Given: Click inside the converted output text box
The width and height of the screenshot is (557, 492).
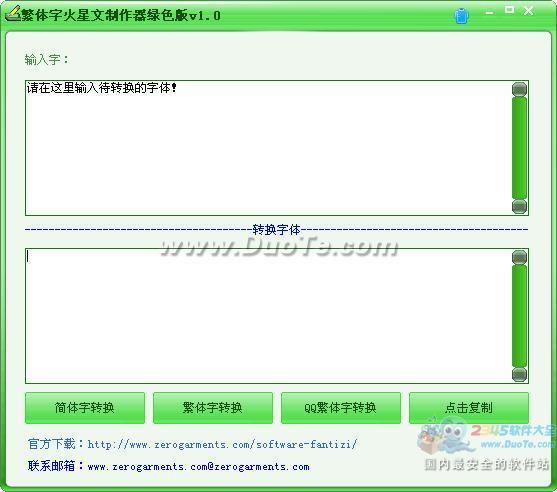Looking at the screenshot, I should (x=268, y=316).
